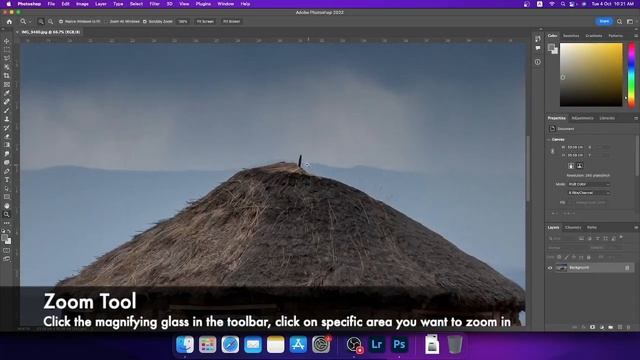Toggle Resize Windows to Fit checkbox
This screenshot has width=640, height=360.
pos(61,22)
